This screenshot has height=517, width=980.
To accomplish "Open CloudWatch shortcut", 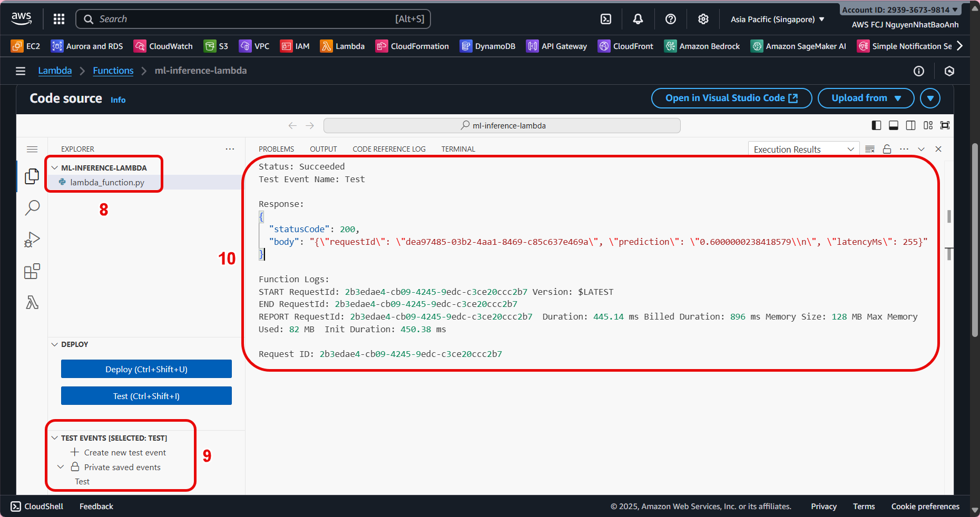I will click(163, 46).
